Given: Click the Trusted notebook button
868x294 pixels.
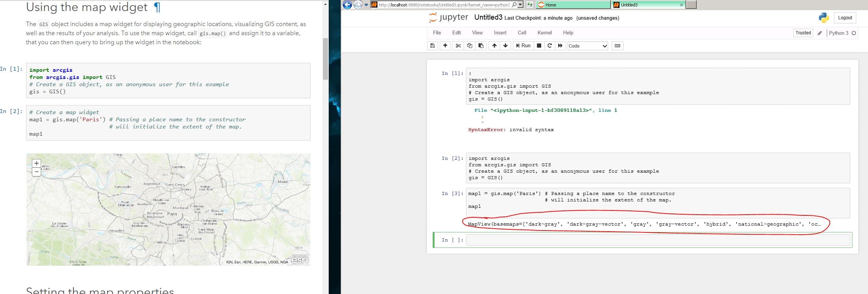Looking at the screenshot, I should 803,33.
